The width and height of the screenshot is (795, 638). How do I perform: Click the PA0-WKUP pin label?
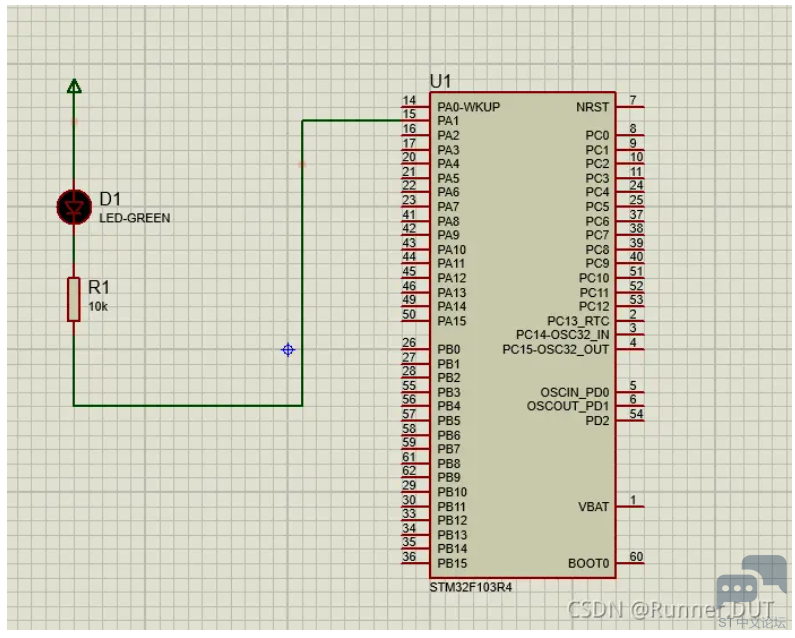(468, 107)
